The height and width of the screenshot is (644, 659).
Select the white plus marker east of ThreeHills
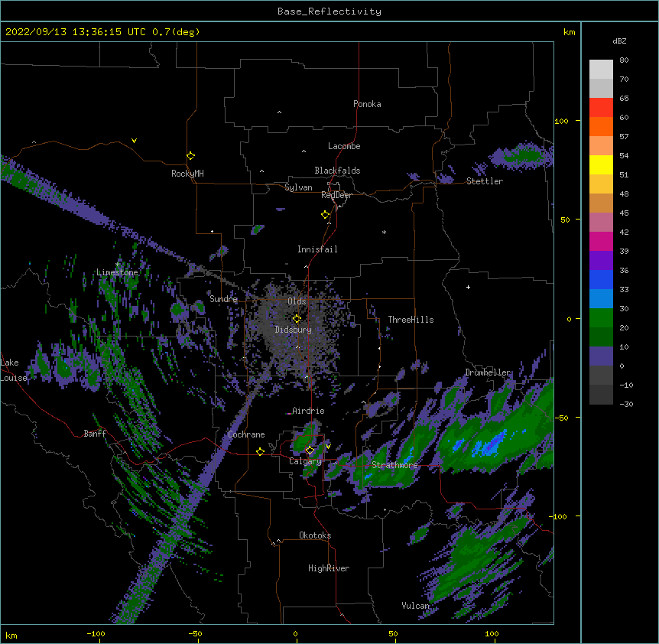point(468,287)
